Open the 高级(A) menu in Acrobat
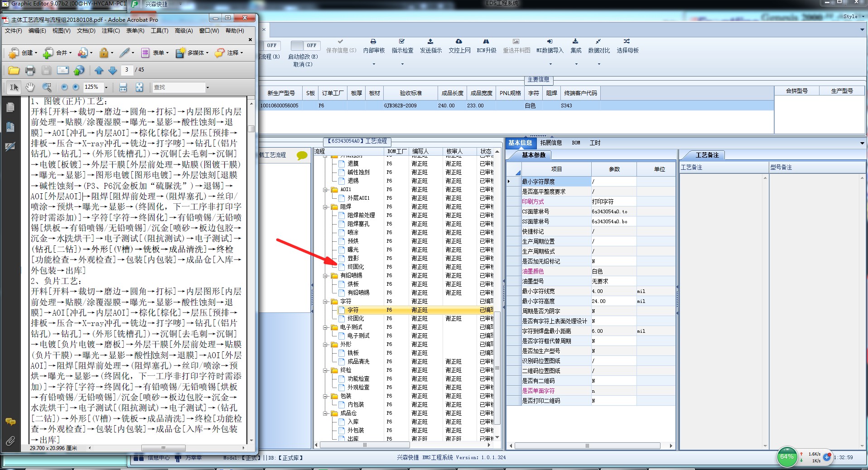The height and width of the screenshot is (470, 868). click(x=183, y=31)
